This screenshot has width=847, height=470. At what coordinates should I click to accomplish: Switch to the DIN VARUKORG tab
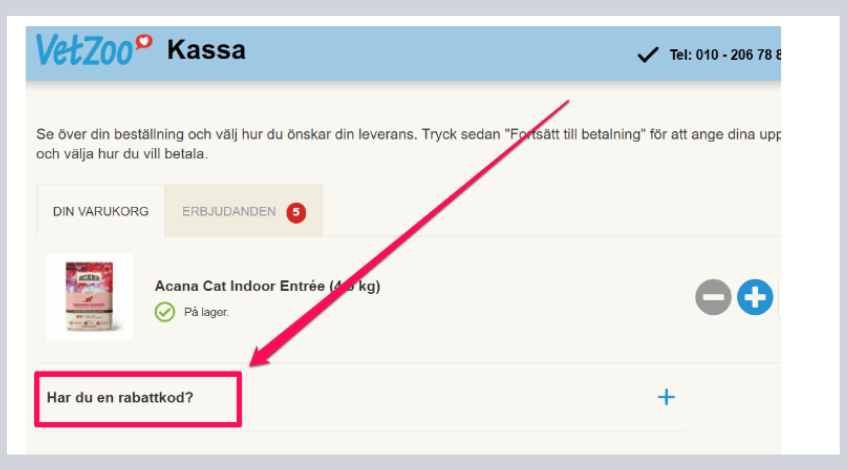[x=100, y=211]
